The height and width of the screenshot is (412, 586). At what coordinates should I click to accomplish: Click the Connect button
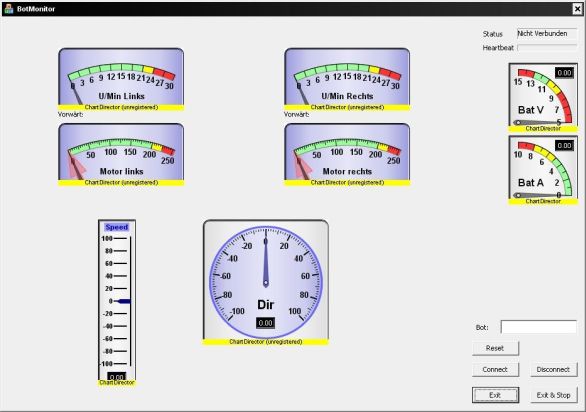pyautogui.click(x=495, y=369)
